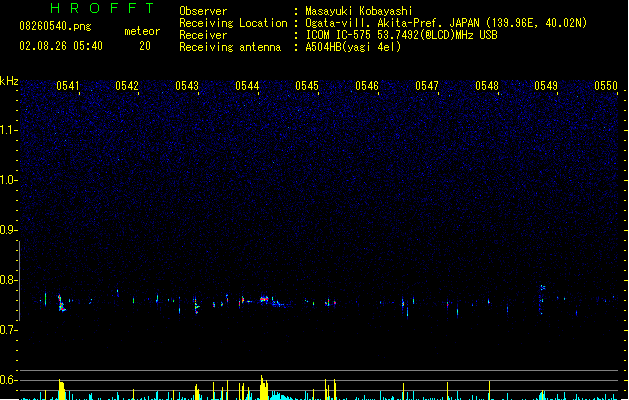
Task: Click the meteor count value 20
Action: click(x=145, y=46)
